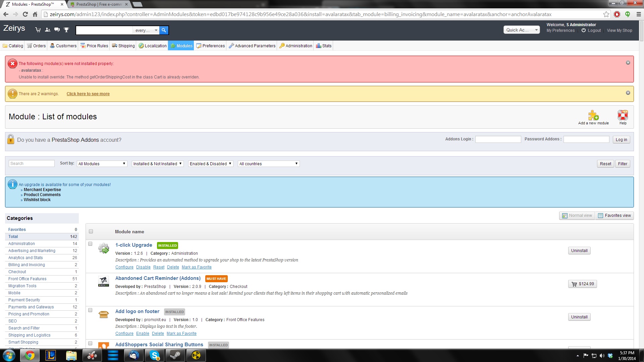Focus the Addons Login input field
This screenshot has width=644, height=362.
tap(498, 139)
